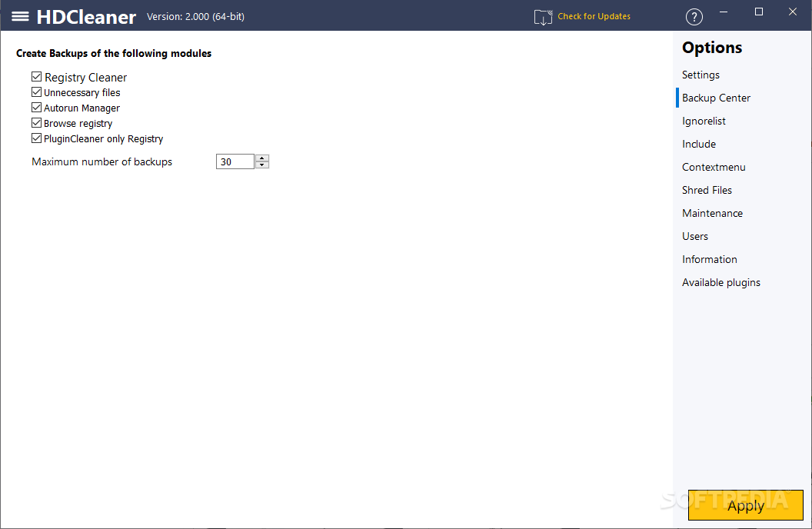The width and height of the screenshot is (812, 529).
Task: Open the Settings options page
Action: pyautogui.click(x=701, y=75)
